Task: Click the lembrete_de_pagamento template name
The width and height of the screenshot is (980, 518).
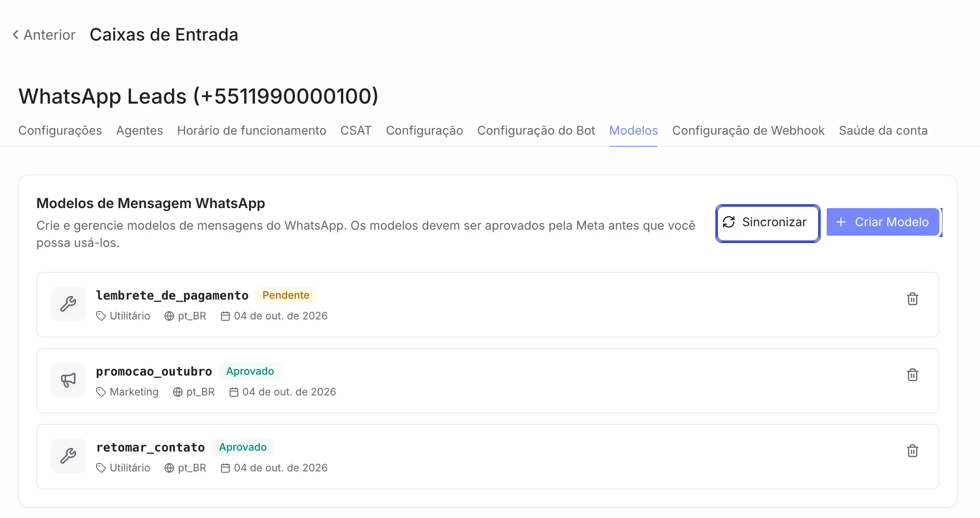Action: 172,295
